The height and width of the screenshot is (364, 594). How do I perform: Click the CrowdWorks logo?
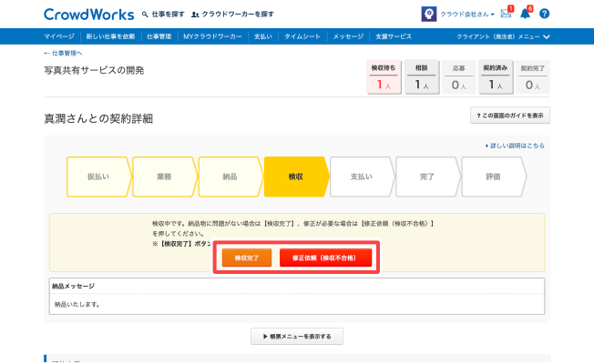click(x=87, y=15)
